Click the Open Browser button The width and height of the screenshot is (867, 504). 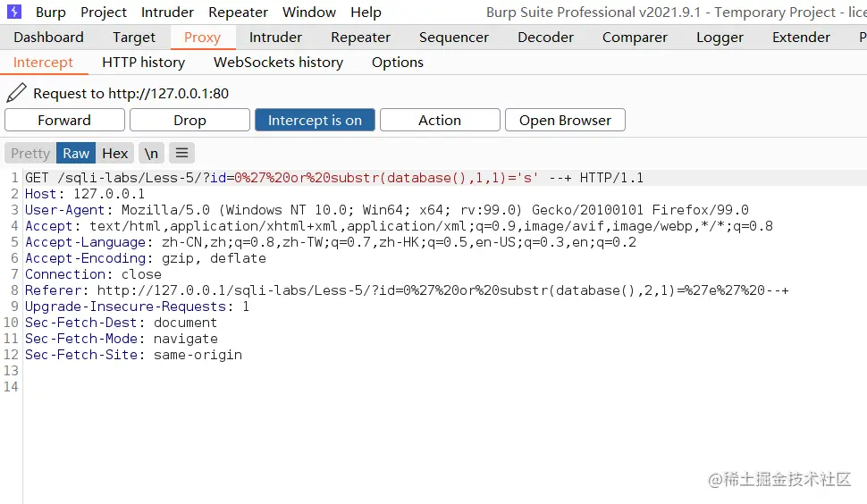click(x=565, y=120)
